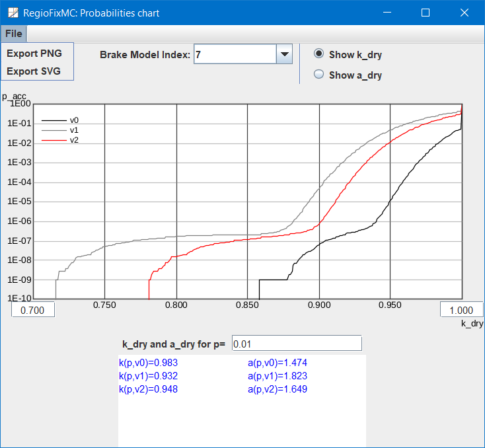Click the maximum k_dry axis field 1.000
The height and width of the screenshot is (448, 485).
(457, 311)
